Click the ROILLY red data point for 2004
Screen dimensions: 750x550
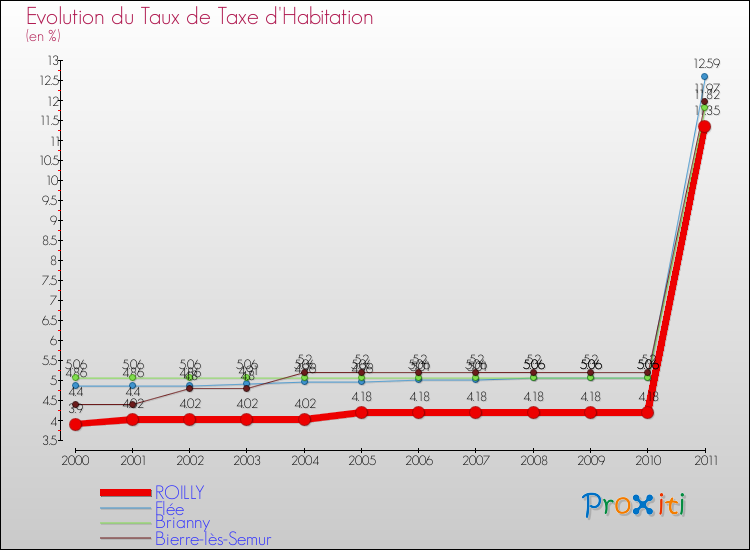[x=304, y=419]
